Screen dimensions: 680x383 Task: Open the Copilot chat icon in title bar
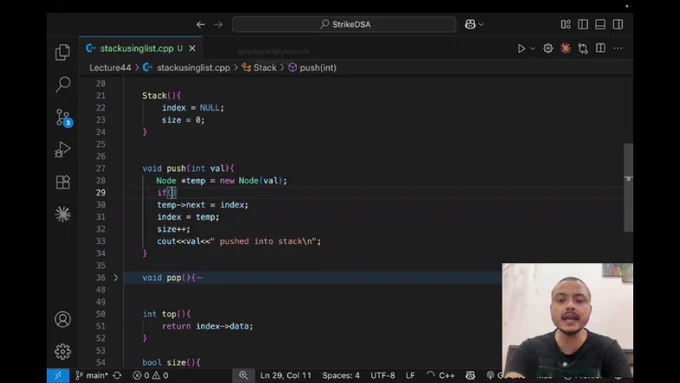(470, 24)
